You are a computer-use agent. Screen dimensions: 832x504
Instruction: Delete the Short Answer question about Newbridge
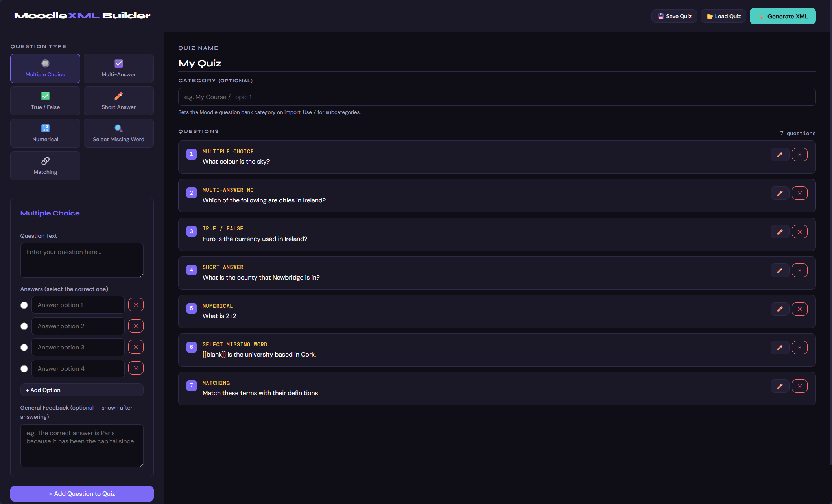click(x=799, y=270)
